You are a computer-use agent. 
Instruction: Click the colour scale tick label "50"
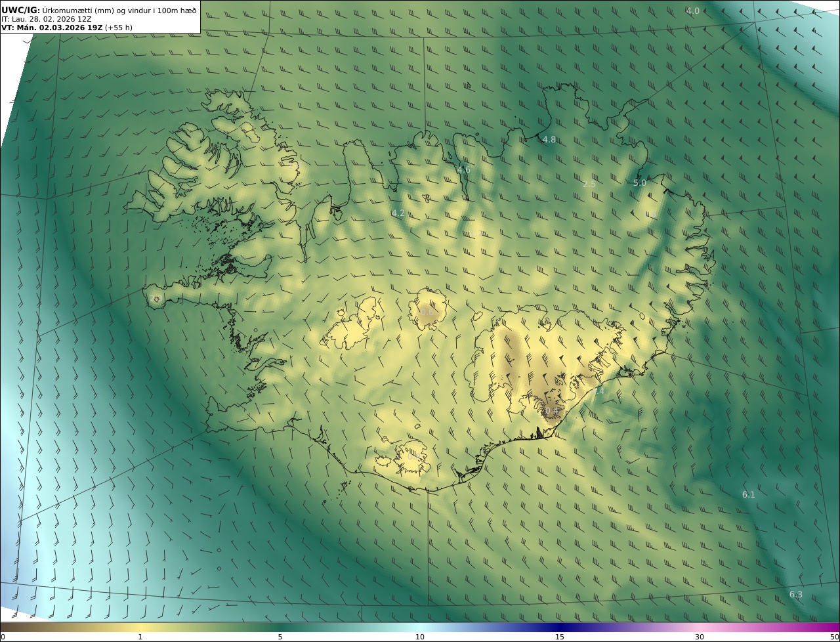coord(834,637)
